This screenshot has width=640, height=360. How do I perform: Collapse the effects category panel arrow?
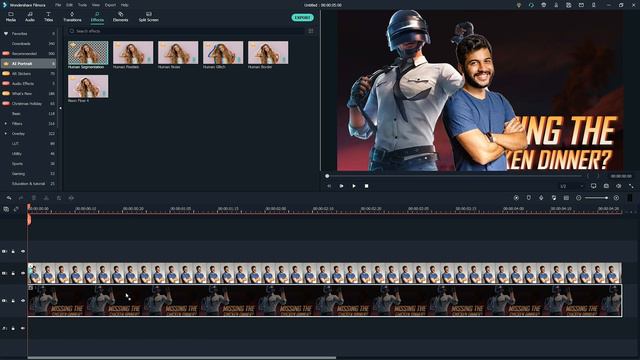point(60,108)
